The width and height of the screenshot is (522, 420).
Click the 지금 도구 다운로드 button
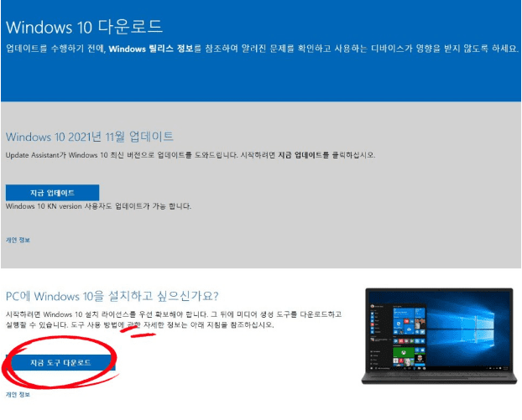point(60,362)
